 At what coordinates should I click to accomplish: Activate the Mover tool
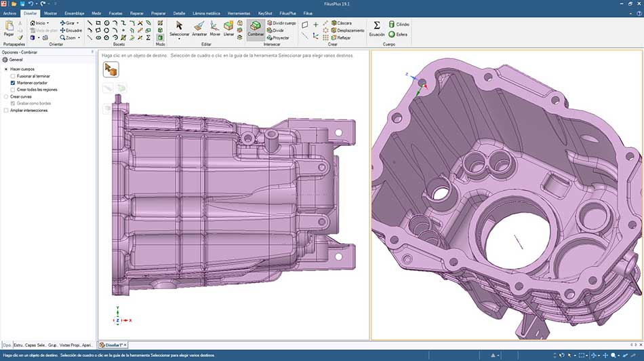215,28
